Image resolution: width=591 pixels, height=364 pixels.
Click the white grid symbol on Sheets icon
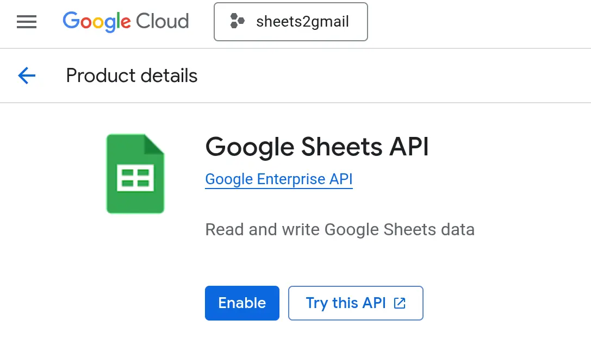point(135,178)
